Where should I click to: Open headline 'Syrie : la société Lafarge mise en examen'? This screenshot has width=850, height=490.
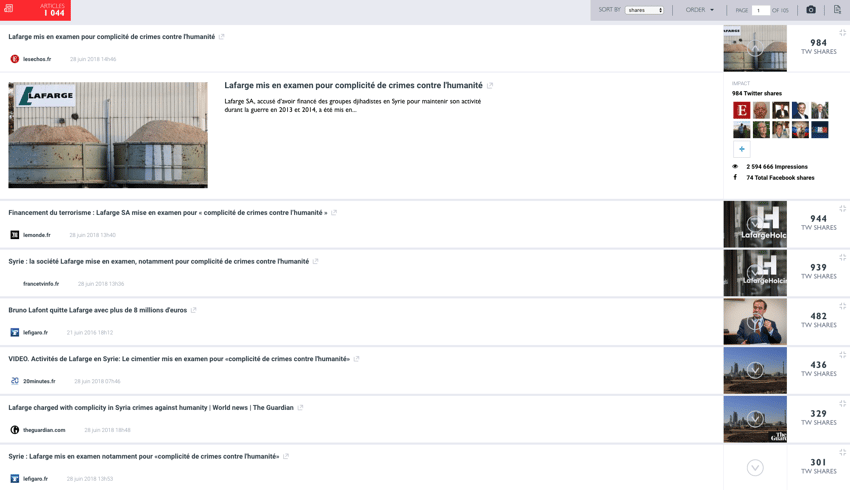coord(158,262)
